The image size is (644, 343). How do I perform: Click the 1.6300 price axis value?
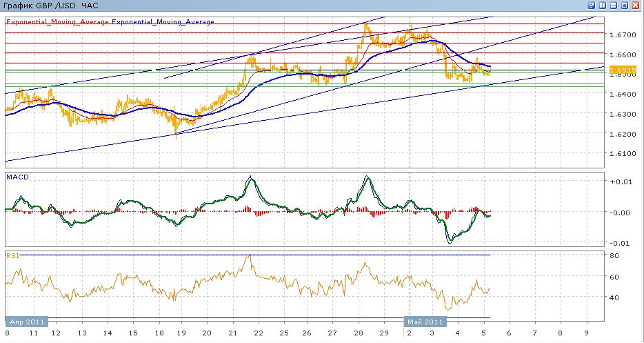click(625, 114)
